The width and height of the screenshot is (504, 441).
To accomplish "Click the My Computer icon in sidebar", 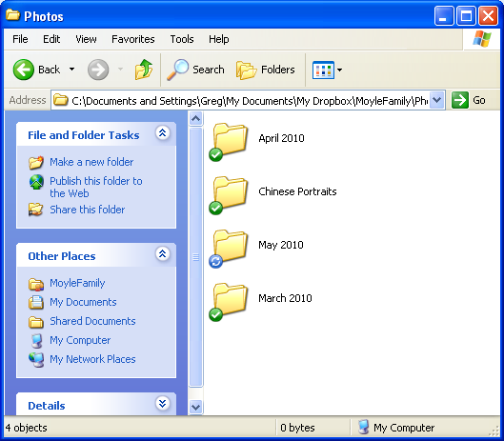I will pos(36,341).
